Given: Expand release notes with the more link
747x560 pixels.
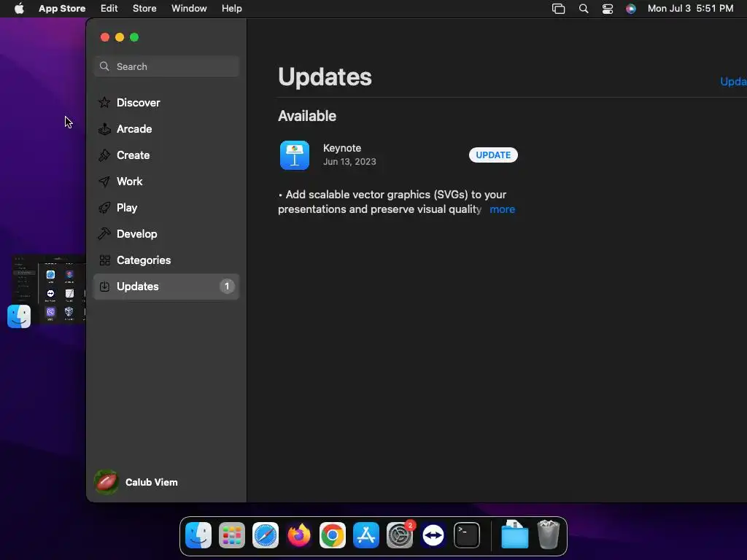Looking at the screenshot, I should click(x=502, y=209).
